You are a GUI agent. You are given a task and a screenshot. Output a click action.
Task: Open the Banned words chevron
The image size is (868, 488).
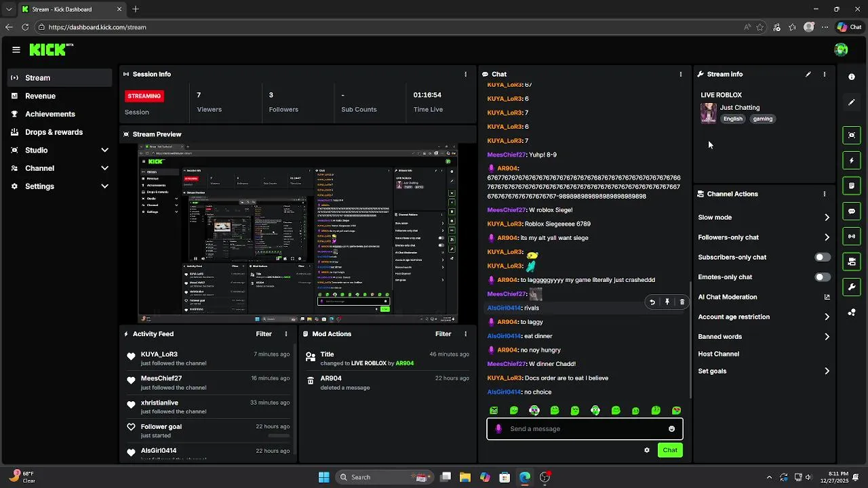pos(827,337)
